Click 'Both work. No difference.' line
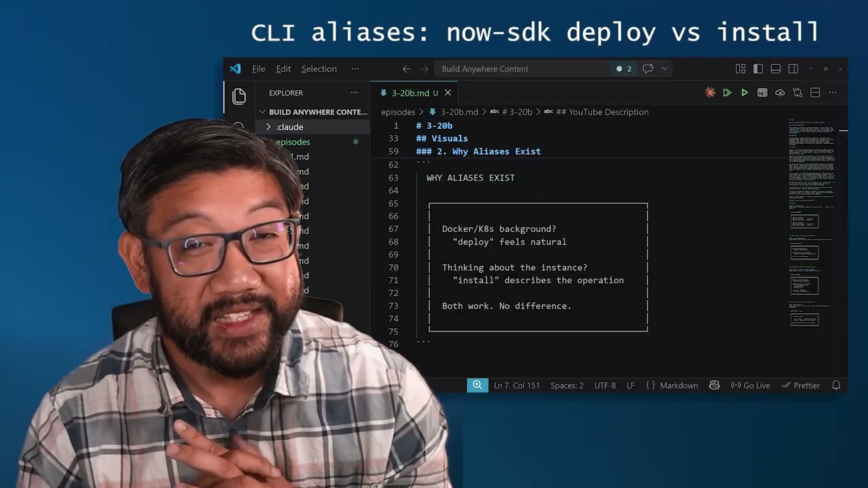868x488 pixels. tap(507, 306)
